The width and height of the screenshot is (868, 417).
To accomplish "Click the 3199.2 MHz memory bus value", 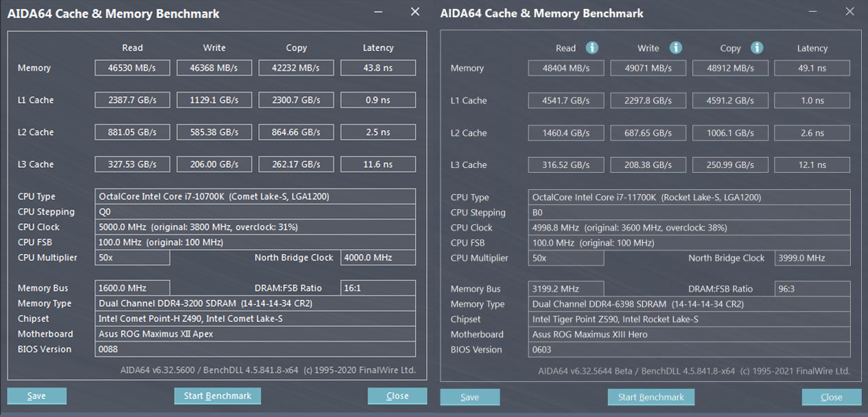I will (566, 289).
